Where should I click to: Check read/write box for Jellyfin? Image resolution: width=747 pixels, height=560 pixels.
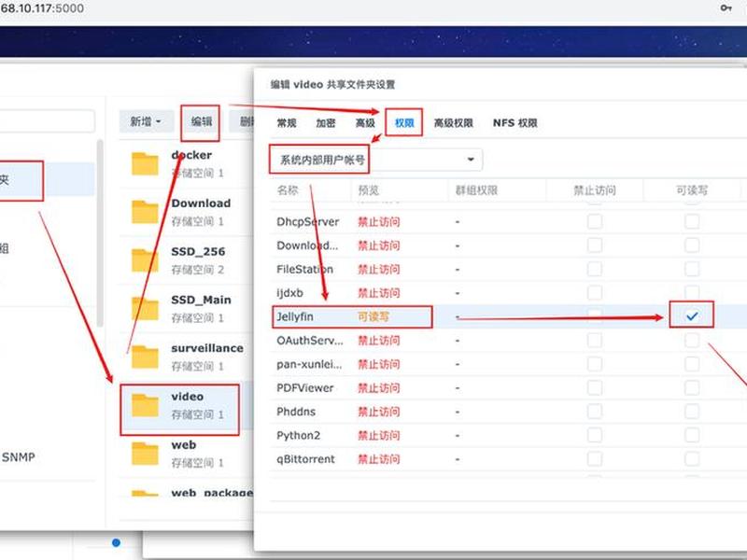pyautogui.click(x=692, y=315)
